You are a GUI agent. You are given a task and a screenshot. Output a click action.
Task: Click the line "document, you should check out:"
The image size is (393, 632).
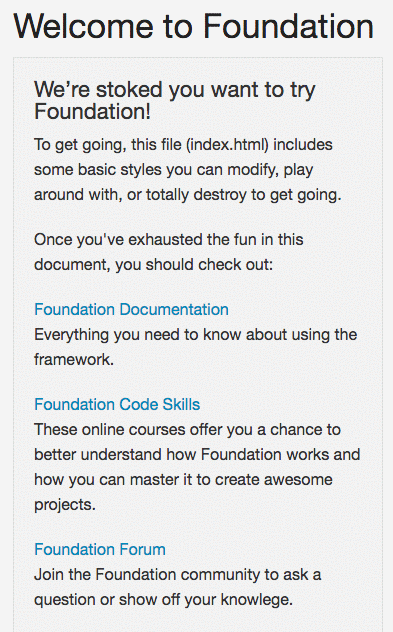point(154,265)
